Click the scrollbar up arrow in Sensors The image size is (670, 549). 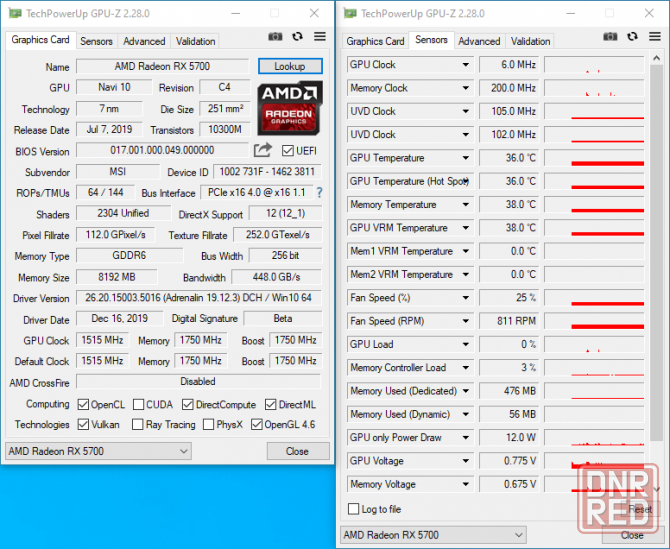[x=656, y=57]
